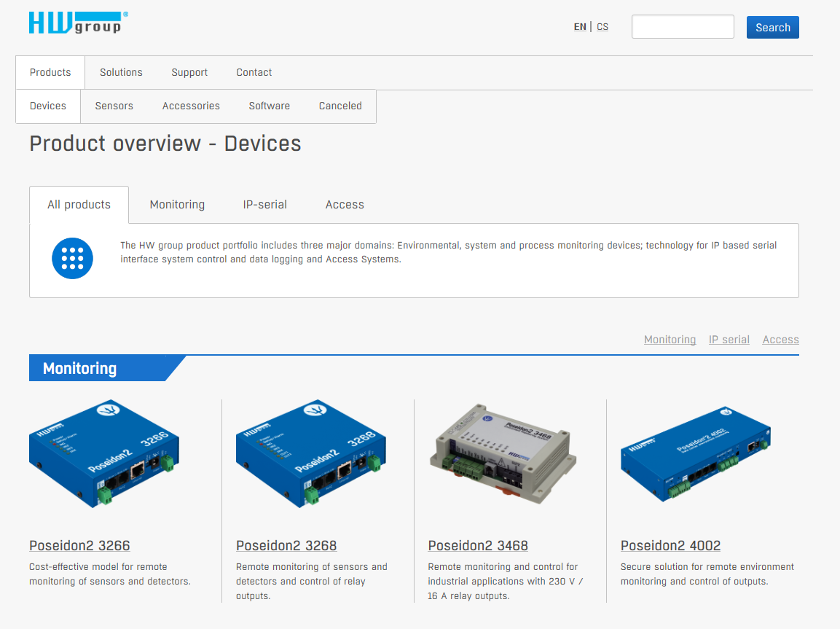Click the Poseidon2 3468 product image
This screenshot has height=629, width=840.
click(x=503, y=454)
